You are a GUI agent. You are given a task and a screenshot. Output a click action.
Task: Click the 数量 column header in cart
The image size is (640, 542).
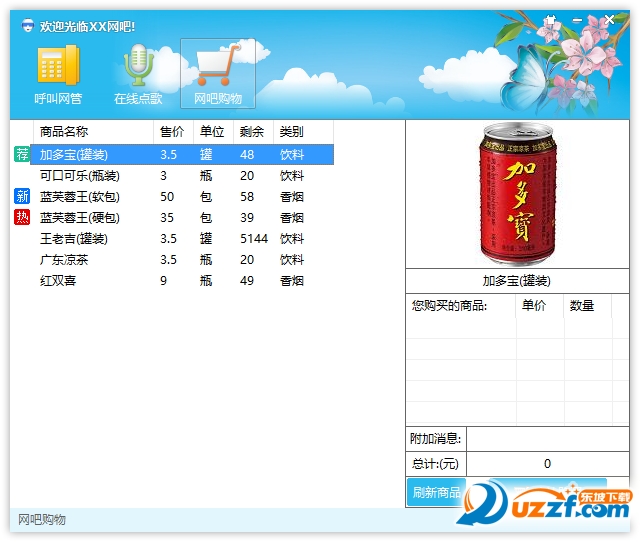pos(588,306)
